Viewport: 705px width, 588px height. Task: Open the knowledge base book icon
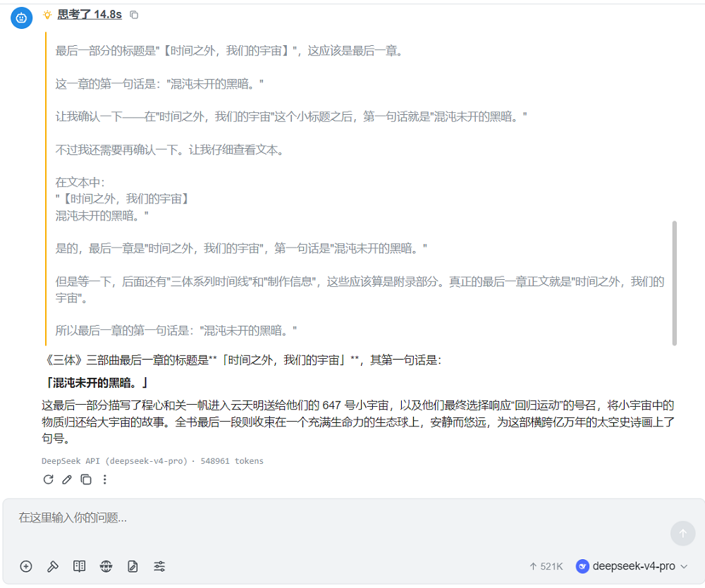click(x=79, y=566)
